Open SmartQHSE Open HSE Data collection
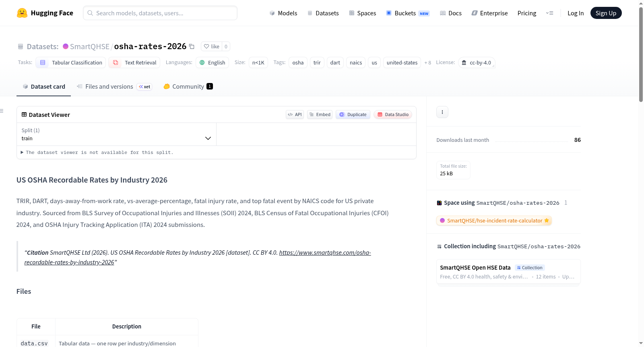644x347 pixels. (508, 272)
